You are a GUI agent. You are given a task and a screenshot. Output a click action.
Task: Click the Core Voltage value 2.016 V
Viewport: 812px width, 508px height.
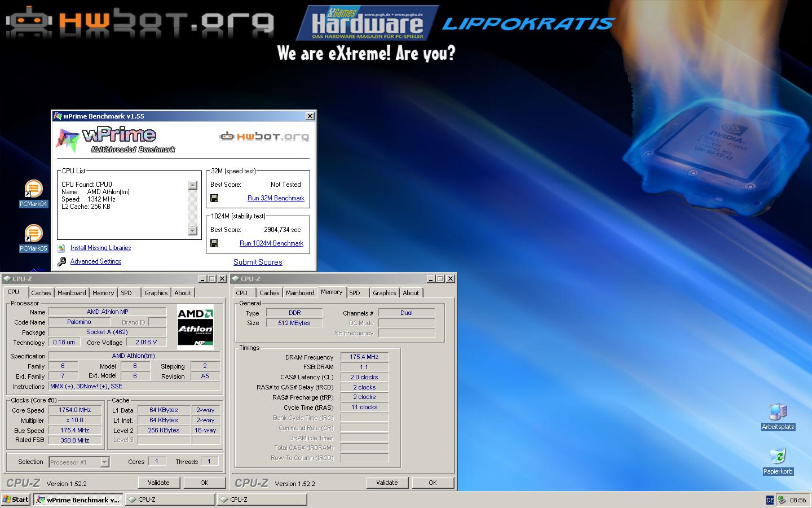[x=146, y=342]
